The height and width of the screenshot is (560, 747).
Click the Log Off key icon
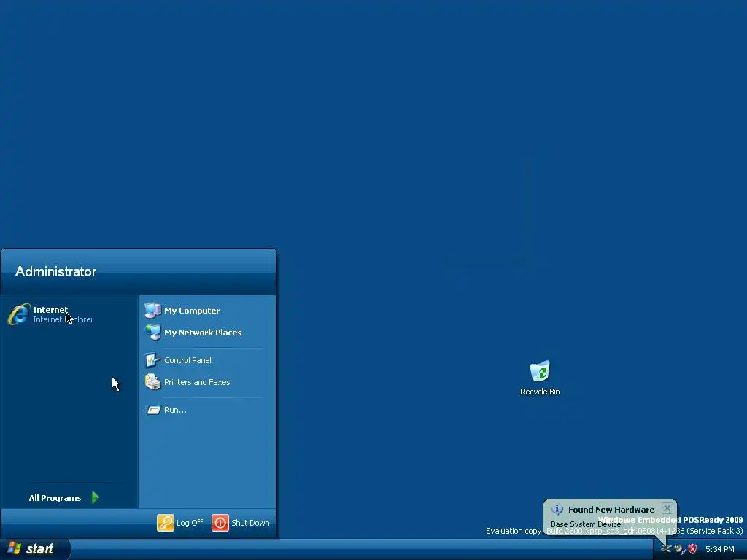166,522
